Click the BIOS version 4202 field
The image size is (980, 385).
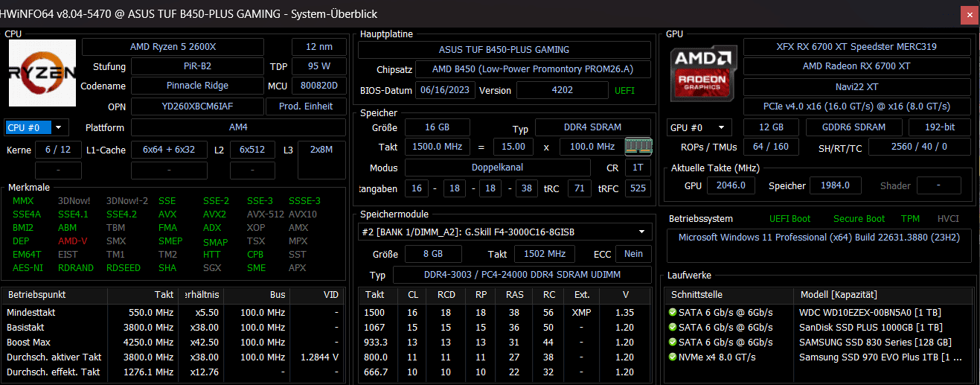tap(562, 90)
